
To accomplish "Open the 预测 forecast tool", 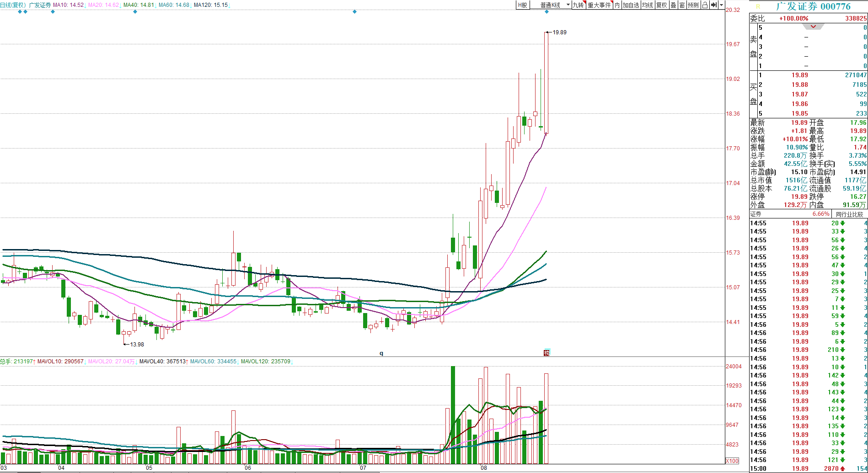I will pos(693,5).
